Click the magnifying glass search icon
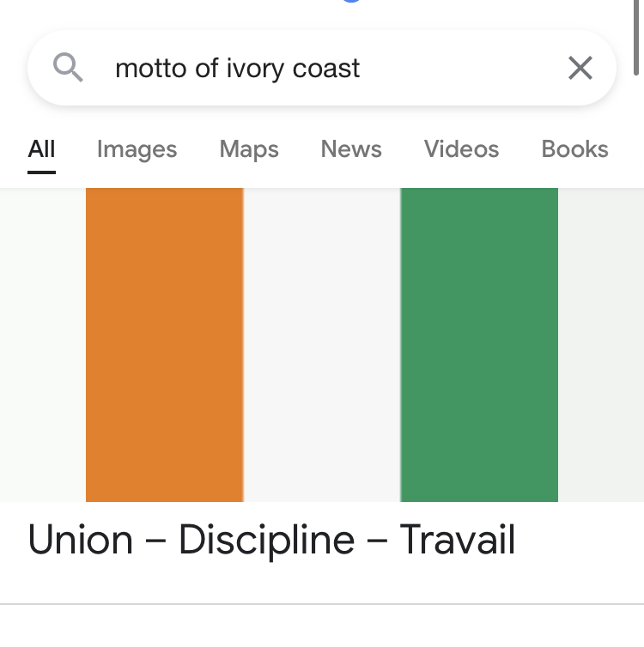The height and width of the screenshot is (647, 644). (x=68, y=67)
